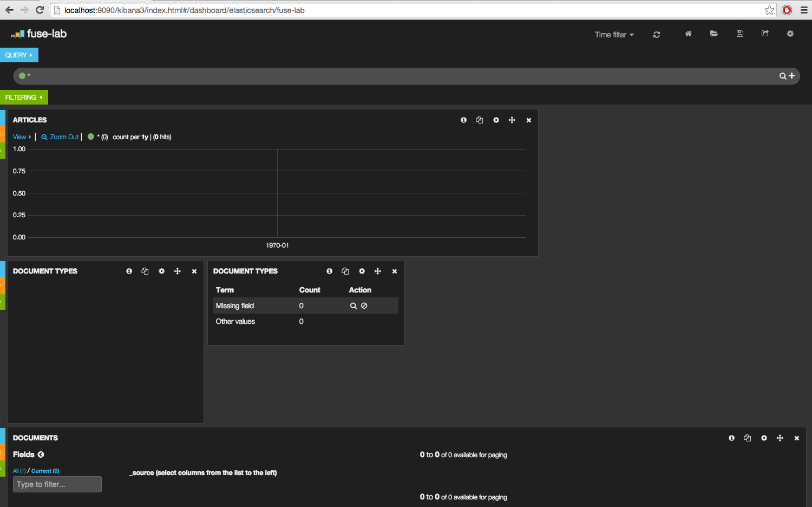
Task: Show info for the ARTICLES panel
Action: click(x=463, y=120)
